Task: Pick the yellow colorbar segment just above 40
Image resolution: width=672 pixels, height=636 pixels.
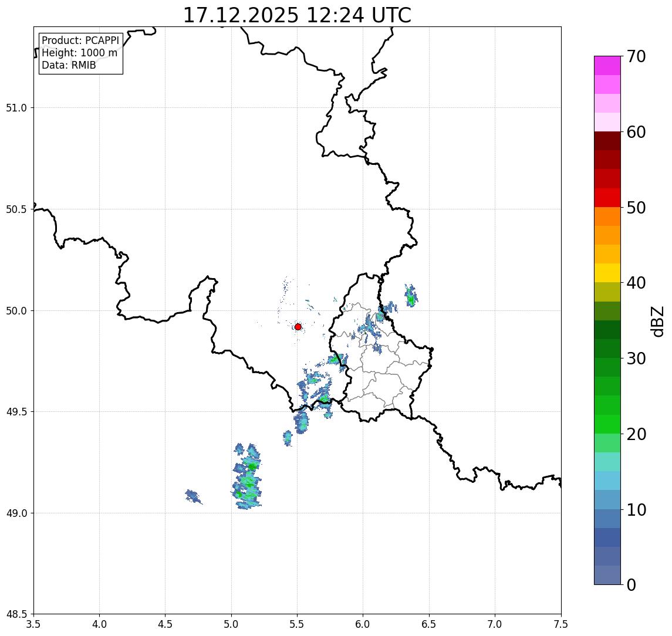Action: [x=607, y=273]
